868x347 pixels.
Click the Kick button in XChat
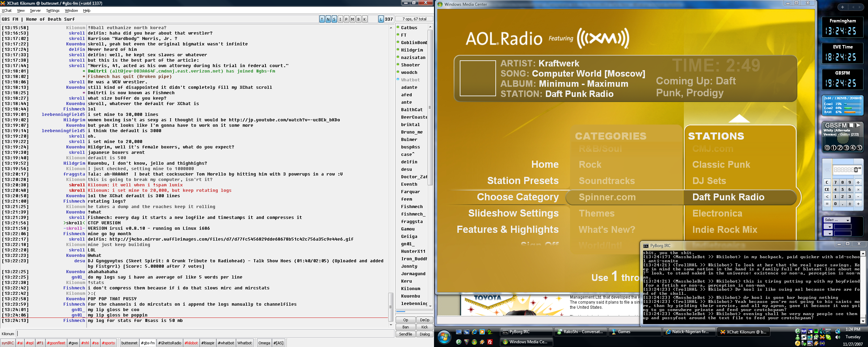point(425,327)
